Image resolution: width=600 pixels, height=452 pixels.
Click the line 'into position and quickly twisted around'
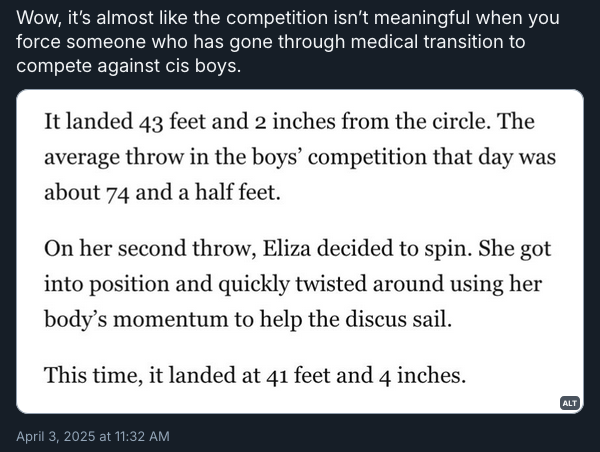[x=293, y=284]
